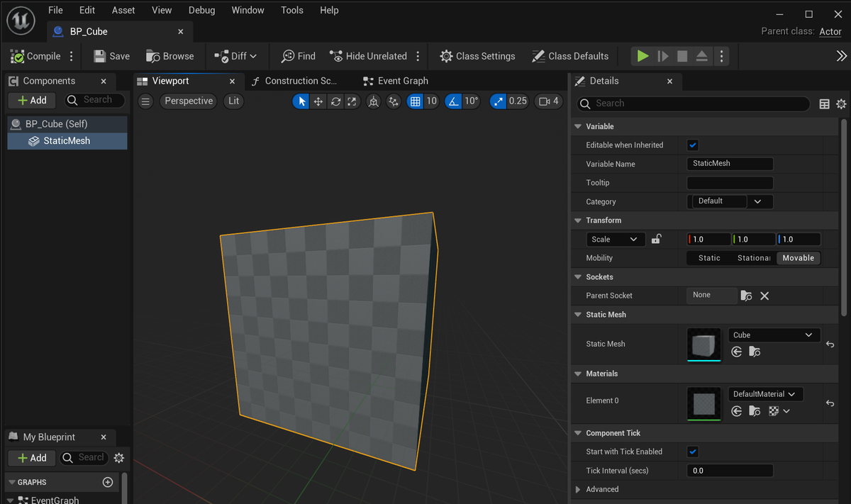
Task: Open the Category Default dropdown
Action: 730,201
